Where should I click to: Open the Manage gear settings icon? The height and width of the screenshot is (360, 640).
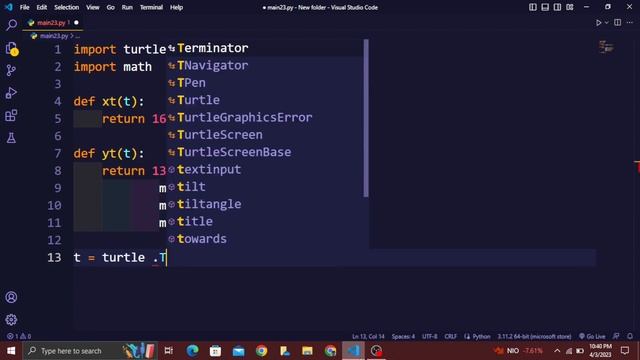coord(11,320)
